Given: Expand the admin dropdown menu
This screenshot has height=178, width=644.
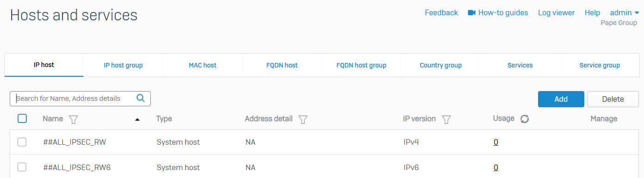Looking at the screenshot, I should pos(625,12).
